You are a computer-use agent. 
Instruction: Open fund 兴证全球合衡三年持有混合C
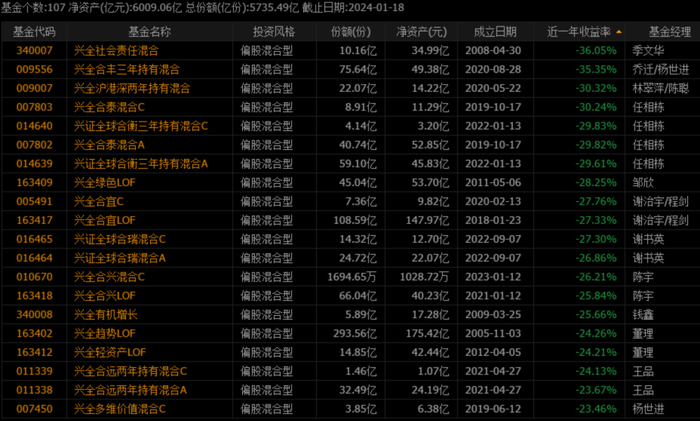(141, 126)
